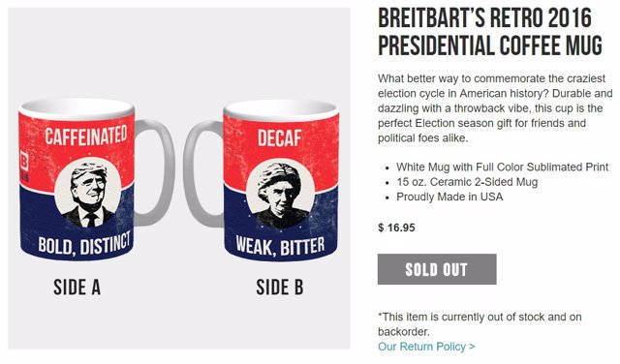Screen dimensions: 620x364
Task: Click the product title heading
Action: click(x=490, y=32)
